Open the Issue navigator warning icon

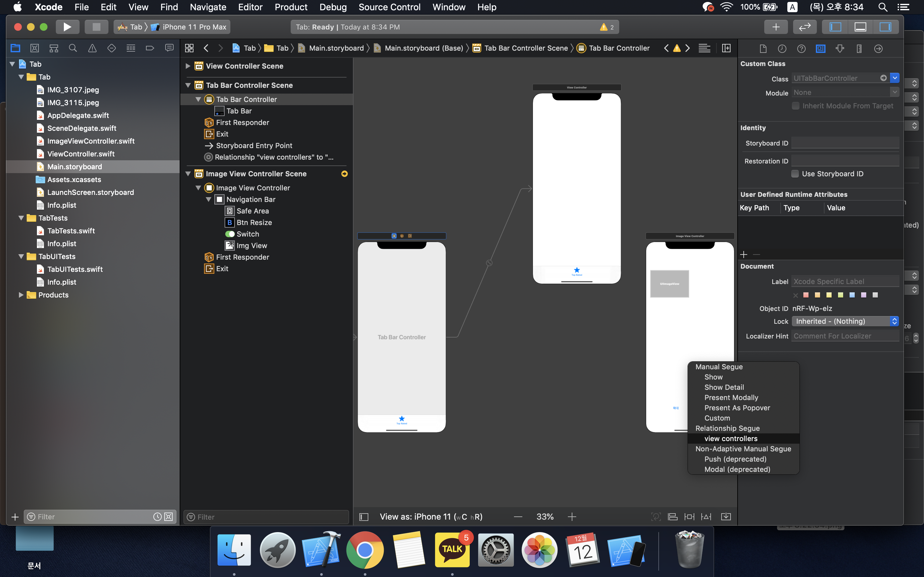(x=92, y=48)
